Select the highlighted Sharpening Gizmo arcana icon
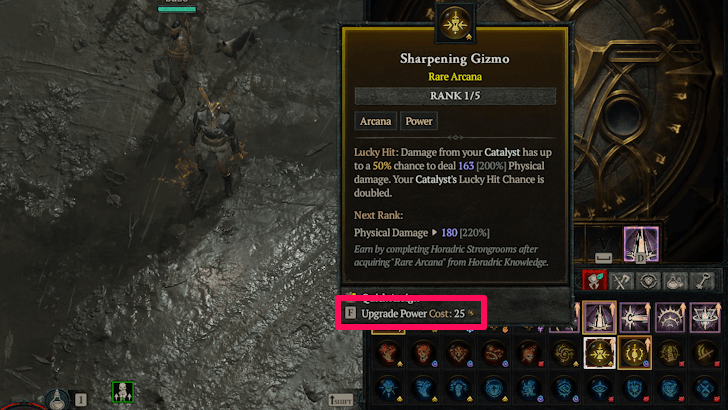This screenshot has width=728, height=410. click(x=599, y=353)
